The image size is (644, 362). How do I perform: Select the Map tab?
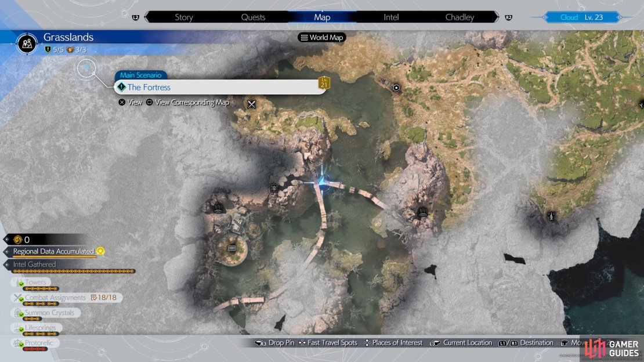[322, 17]
